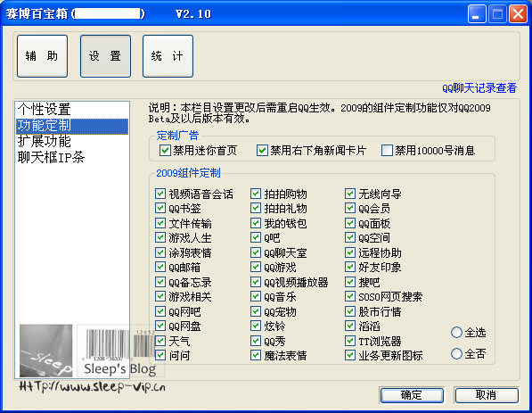Toggle QQ网吧 checkbox
532x413 pixels.
[x=160, y=311]
